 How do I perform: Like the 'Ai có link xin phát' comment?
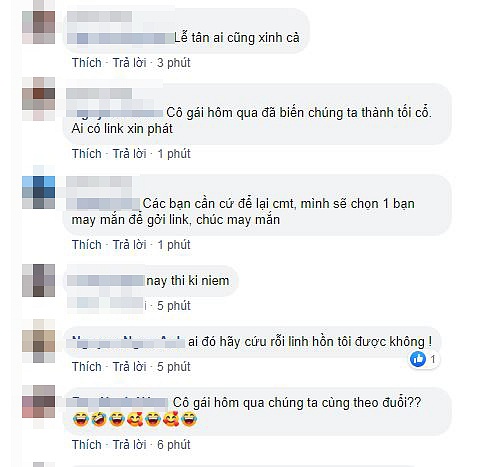coord(87,154)
